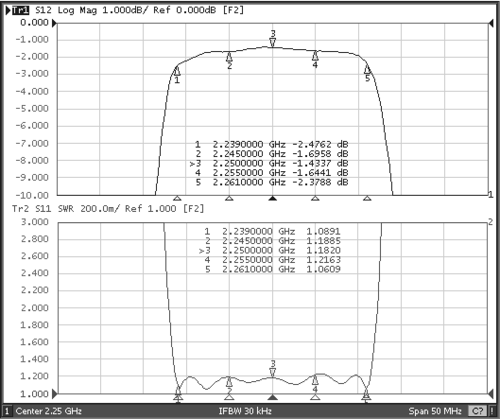The height and width of the screenshot is (419, 500).
Task: Click the active marker triangle below SWR plot
Action: coord(273,397)
